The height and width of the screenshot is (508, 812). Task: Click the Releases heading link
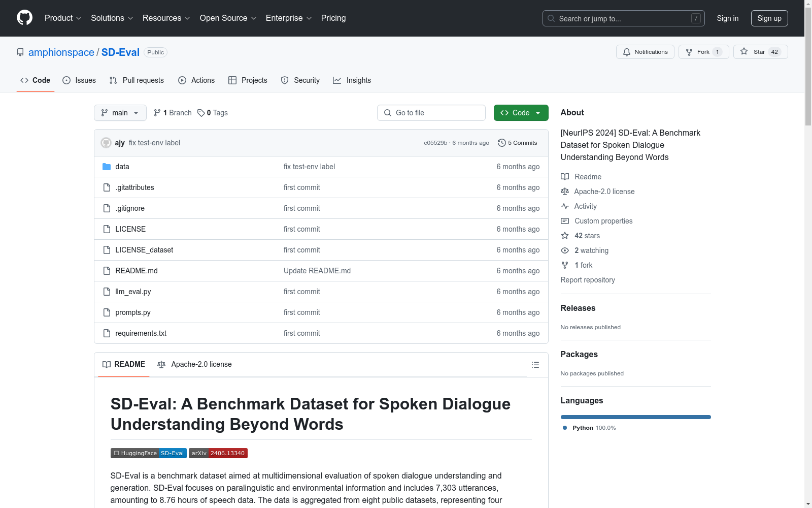578,308
